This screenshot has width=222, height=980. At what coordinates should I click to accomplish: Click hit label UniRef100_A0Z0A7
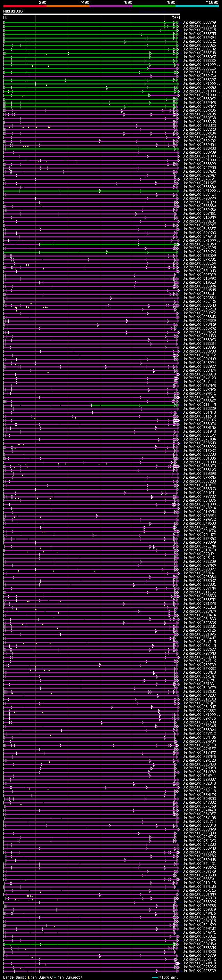199,175
